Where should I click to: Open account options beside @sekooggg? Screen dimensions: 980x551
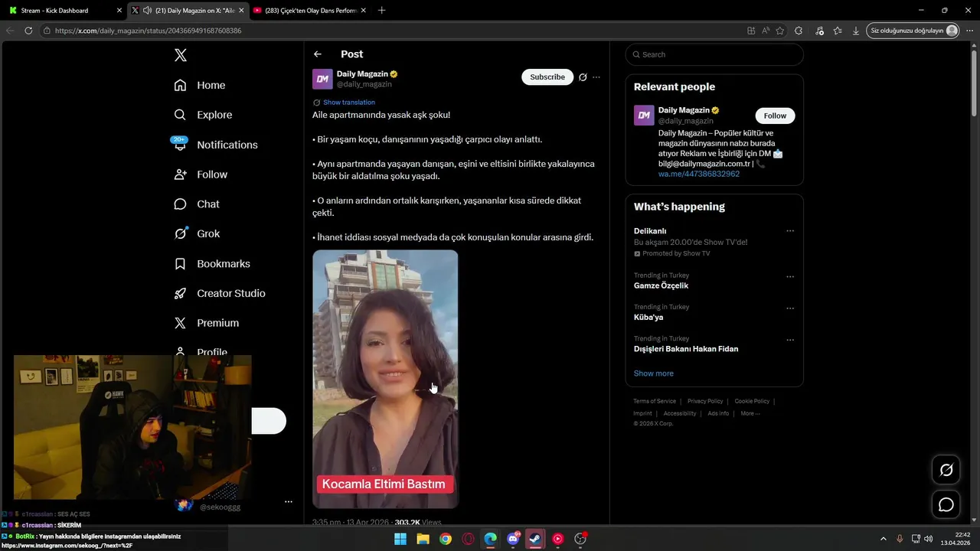[288, 502]
